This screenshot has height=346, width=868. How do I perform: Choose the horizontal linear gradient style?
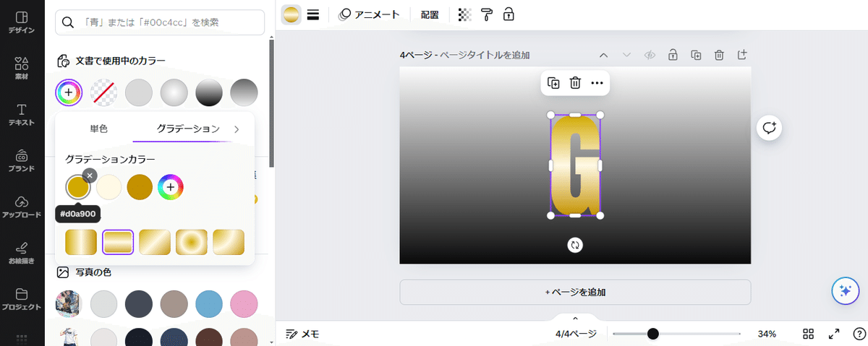pos(81,241)
